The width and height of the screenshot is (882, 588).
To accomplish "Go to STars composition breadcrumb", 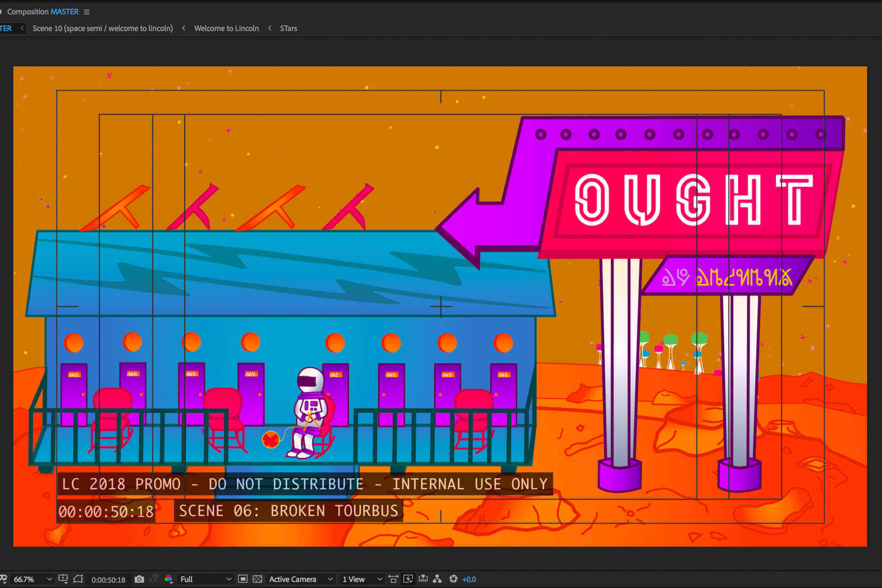I will (x=288, y=28).
